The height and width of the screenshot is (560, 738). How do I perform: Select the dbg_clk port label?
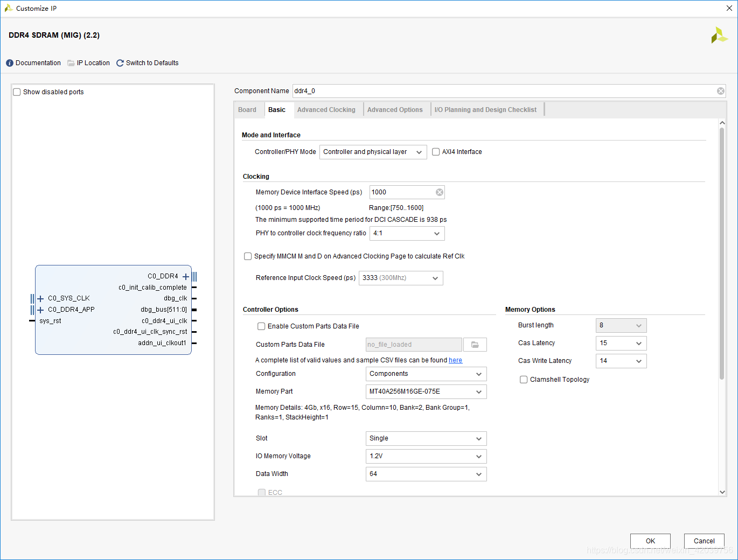175,298
